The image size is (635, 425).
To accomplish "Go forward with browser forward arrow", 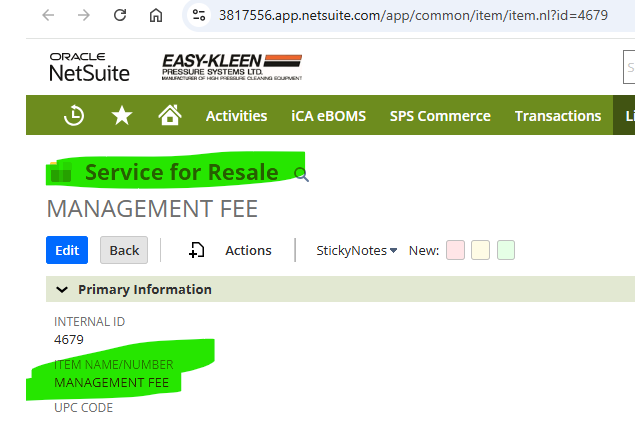I will [x=84, y=15].
